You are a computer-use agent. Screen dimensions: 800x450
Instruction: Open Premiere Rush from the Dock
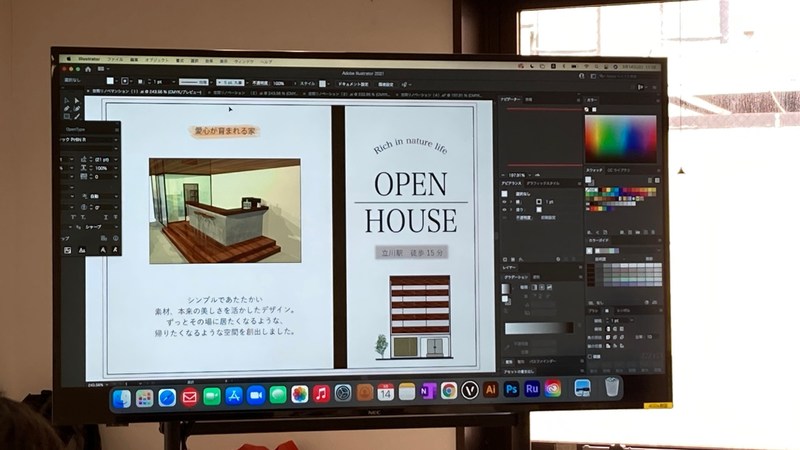pos(532,389)
